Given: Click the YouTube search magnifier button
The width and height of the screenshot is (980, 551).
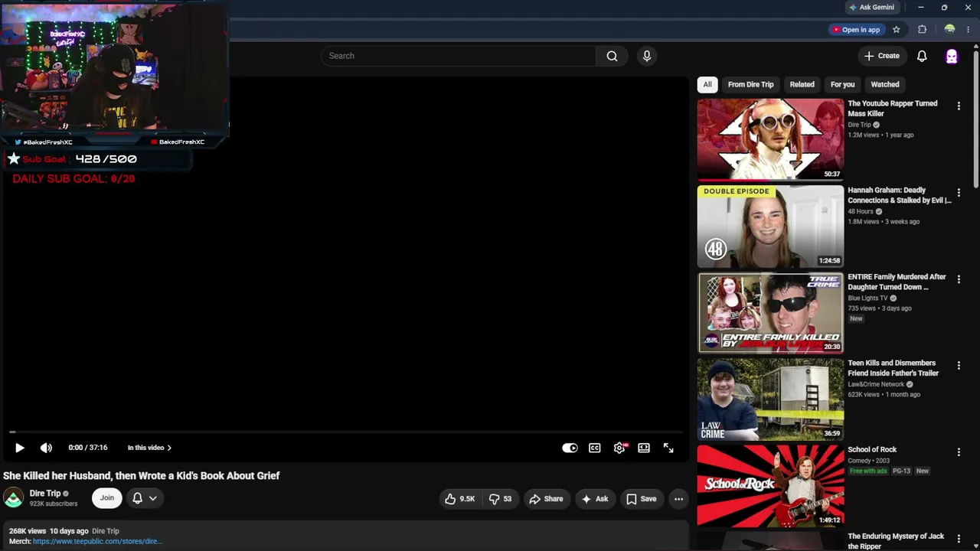Looking at the screenshot, I should (612, 56).
